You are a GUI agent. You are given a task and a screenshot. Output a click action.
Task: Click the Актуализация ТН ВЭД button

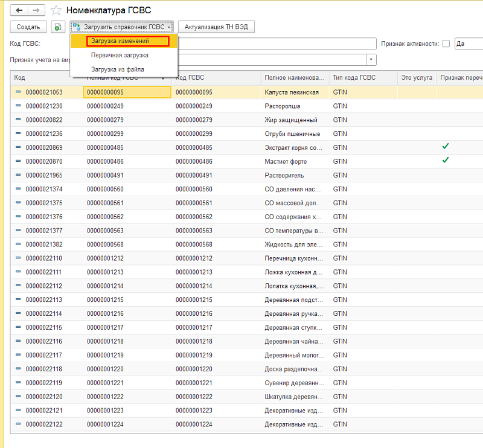(216, 27)
